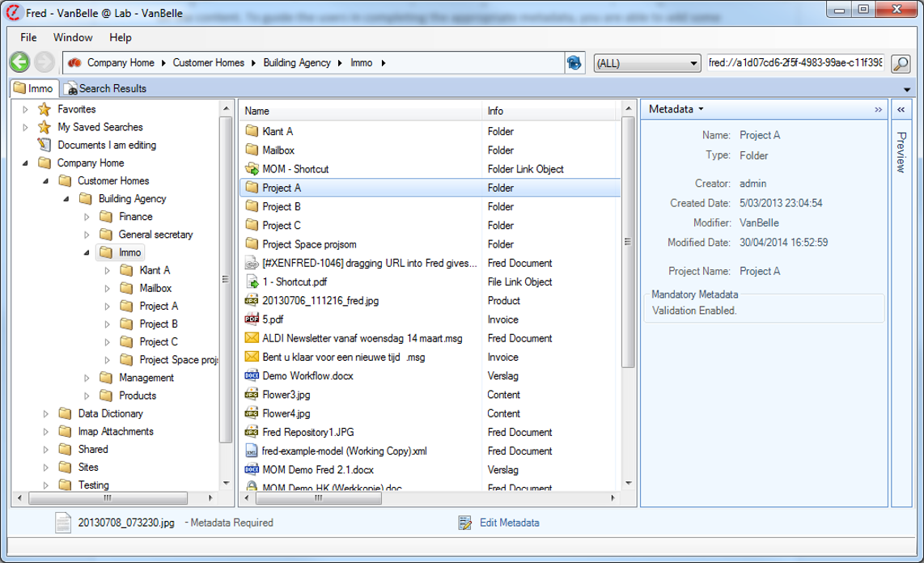The width and height of the screenshot is (924, 563).
Task: Click the search magnifier button
Action: [900, 63]
